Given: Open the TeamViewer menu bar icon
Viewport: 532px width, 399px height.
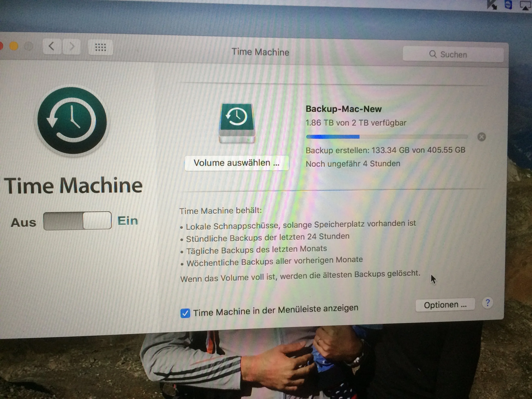Looking at the screenshot, I should point(508,5).
